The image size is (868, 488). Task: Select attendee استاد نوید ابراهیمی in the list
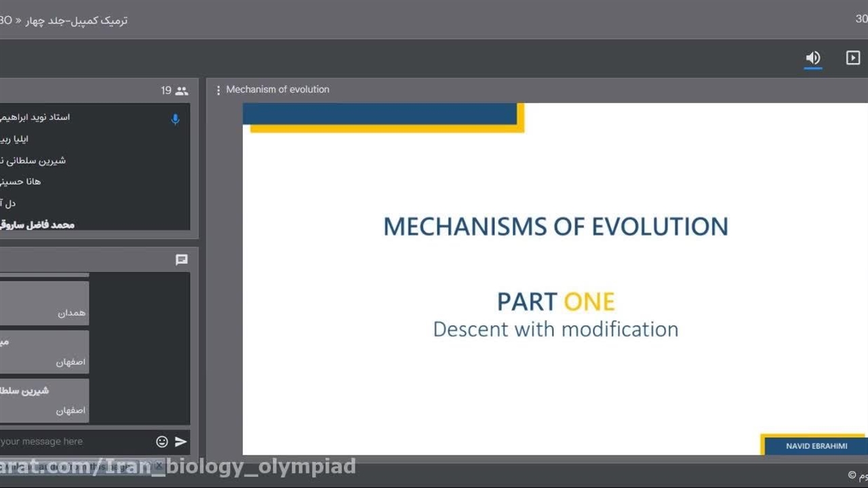(x=37, y=117)
